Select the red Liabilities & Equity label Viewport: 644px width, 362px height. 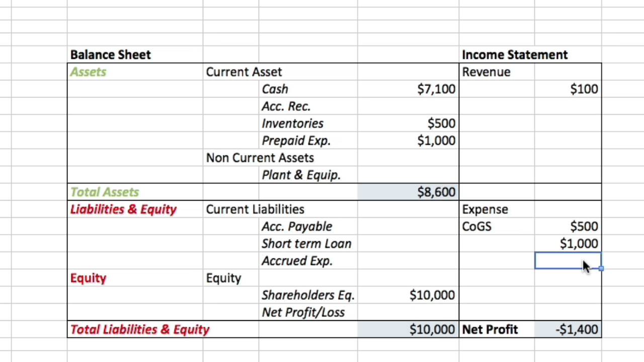point(123,210)
